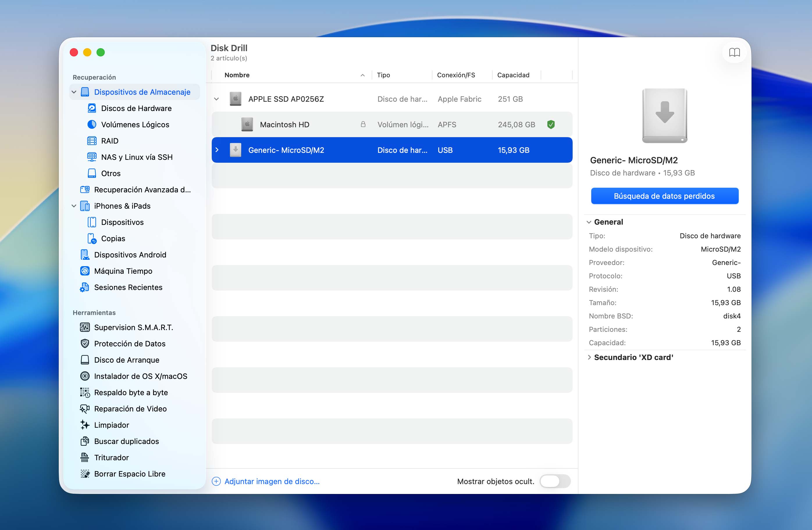This screenshot has height=530, width=812.
Task: Click the lock icon on Macintosh HD row
Action: point(363,124)
